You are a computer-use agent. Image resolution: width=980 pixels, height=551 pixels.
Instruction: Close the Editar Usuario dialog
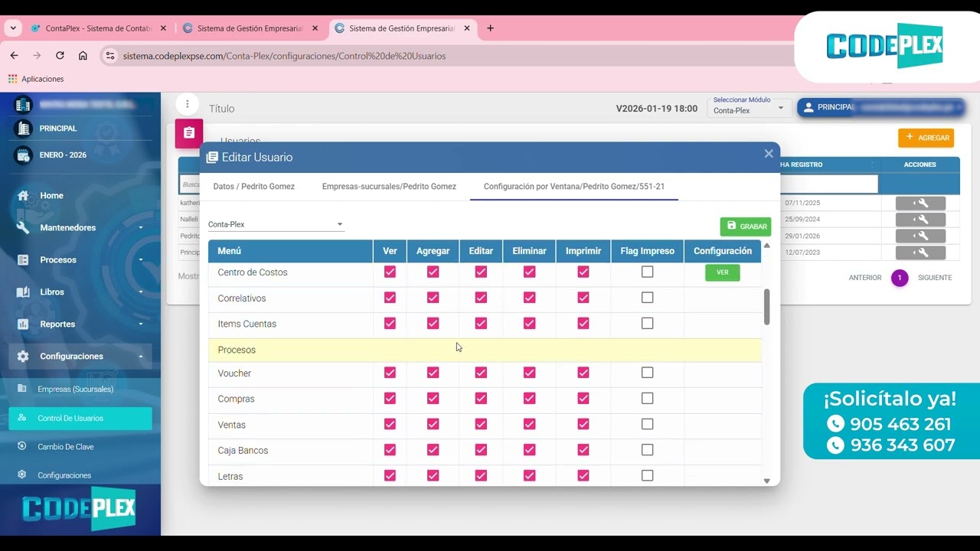pyautogui.click(x=769, y=154)
